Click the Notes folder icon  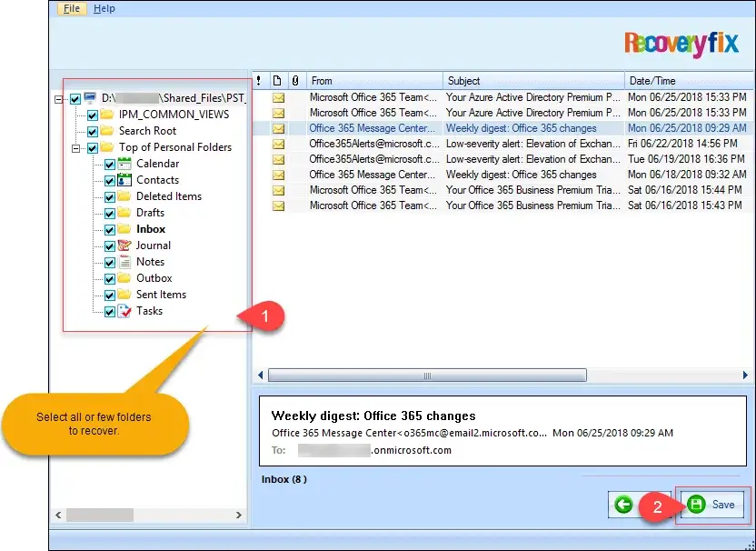point(124,261)
